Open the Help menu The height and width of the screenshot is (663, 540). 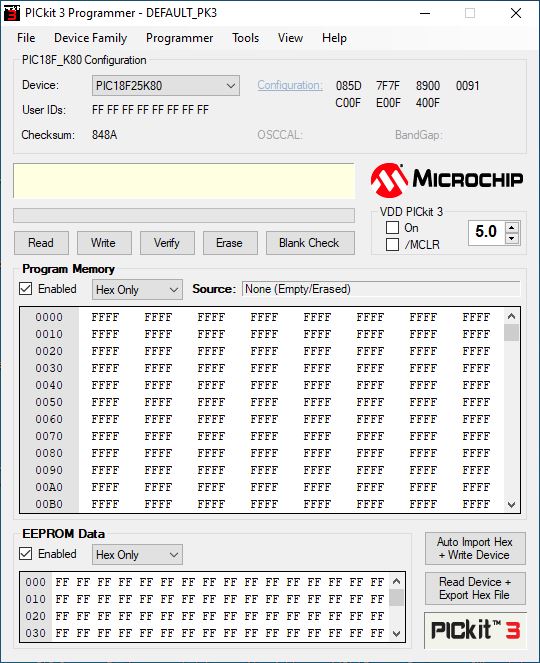pyautogui.click(x=334, y=38)
